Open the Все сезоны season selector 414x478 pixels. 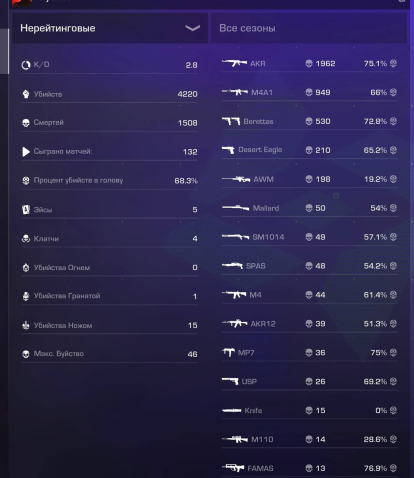click(309, 28)
